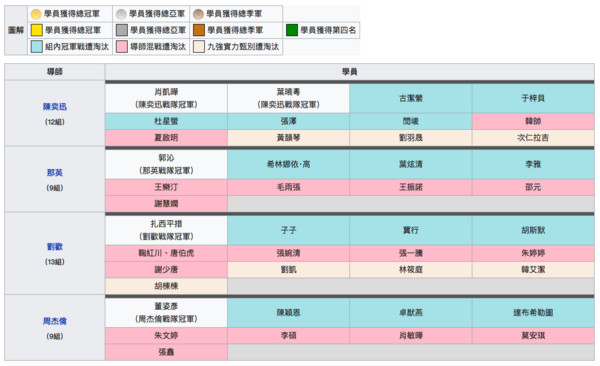Select the 達布希勒圖 cell

pos(533,313)
